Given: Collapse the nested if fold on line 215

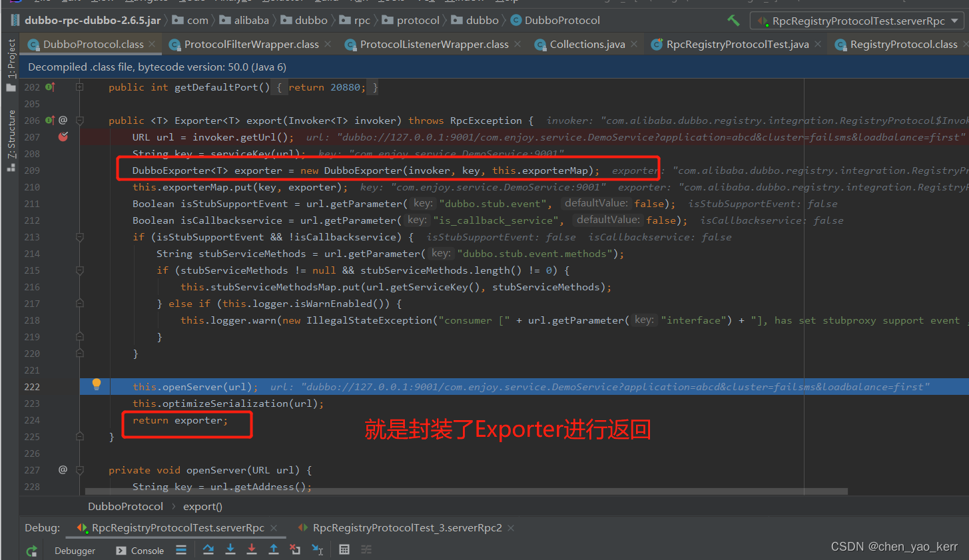Looking at the screenshot, I should (80, 270).
